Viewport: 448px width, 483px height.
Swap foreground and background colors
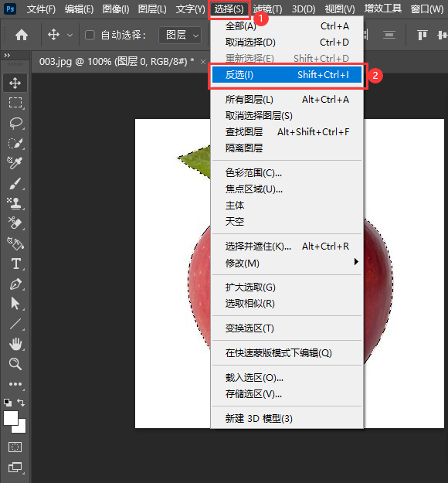pos(21,402)
